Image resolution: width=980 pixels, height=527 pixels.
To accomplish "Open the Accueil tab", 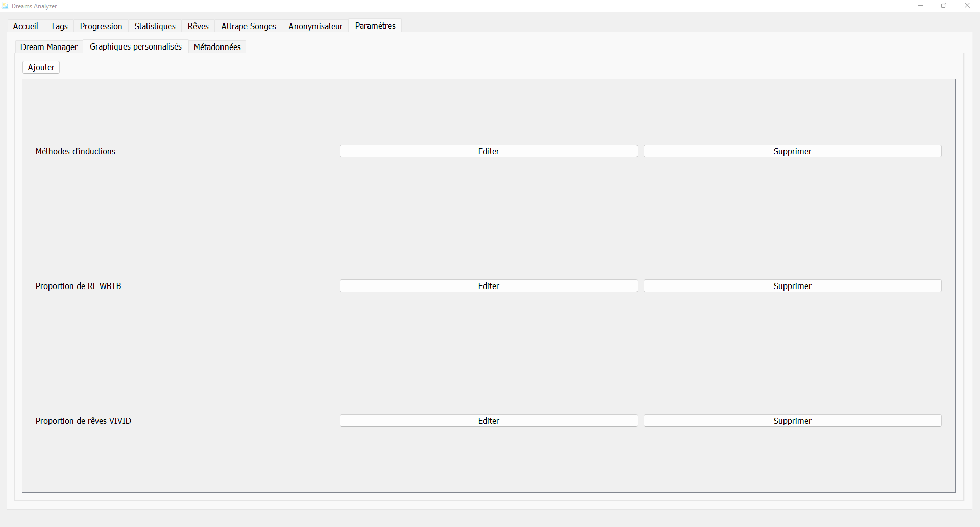I will pos(26,26).
